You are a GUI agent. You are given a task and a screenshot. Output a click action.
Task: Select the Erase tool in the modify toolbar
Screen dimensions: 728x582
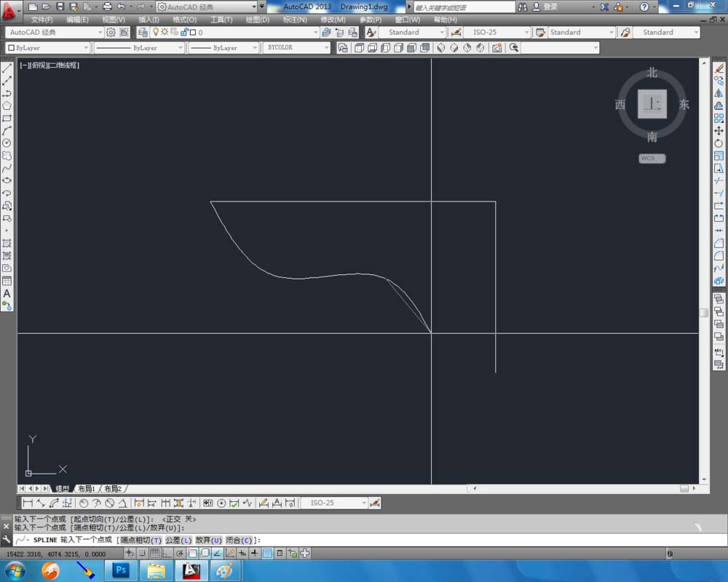tap(719, 68)
